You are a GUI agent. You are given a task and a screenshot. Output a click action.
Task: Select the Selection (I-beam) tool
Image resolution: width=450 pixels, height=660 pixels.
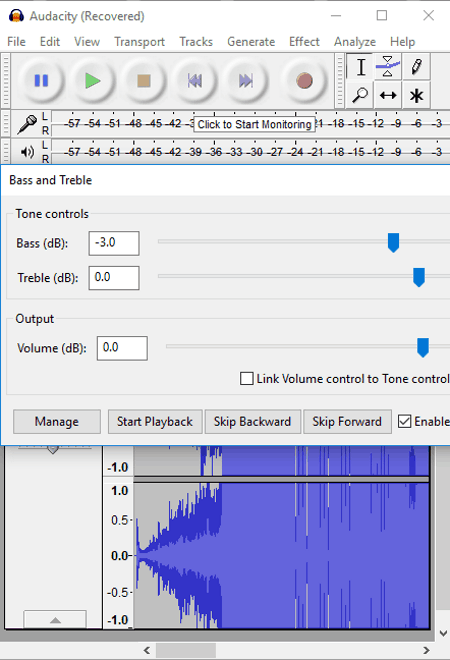(x=360, y=67)
